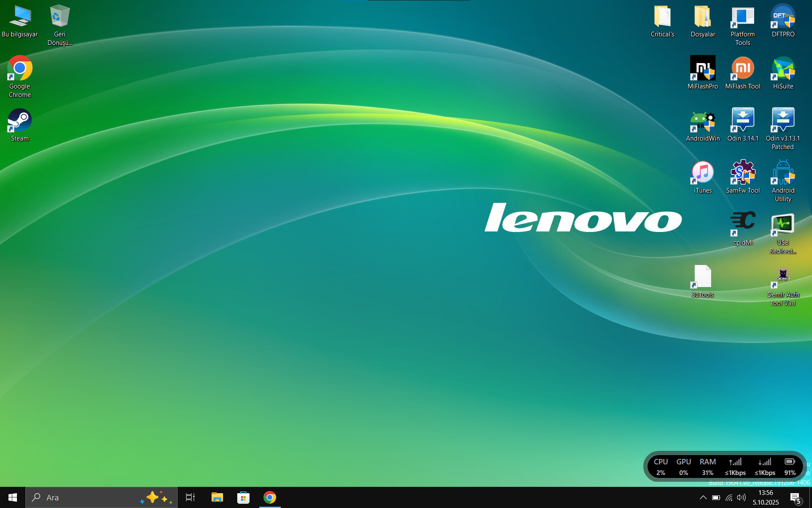Select the iTunes shortcut icon
The height and width of the screenshot is (508, 812).
703,177
